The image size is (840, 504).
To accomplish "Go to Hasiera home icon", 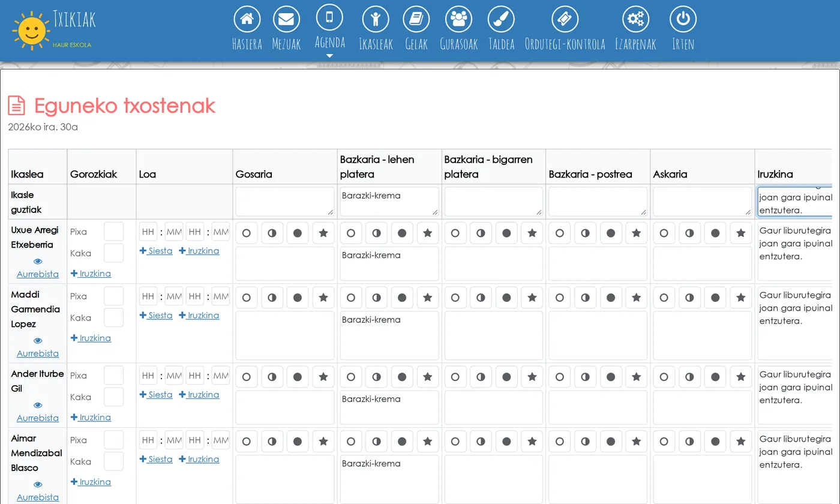I will coord(247,19).
